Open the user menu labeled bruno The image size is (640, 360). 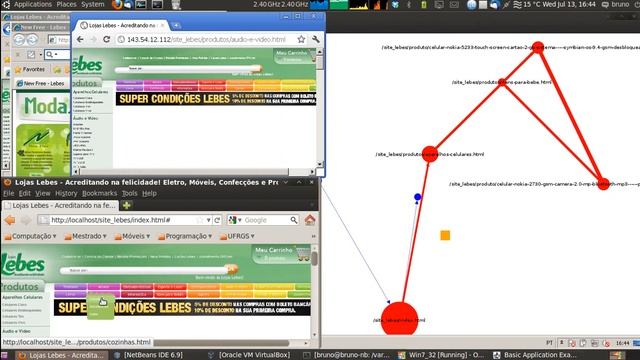coord(616,4)
